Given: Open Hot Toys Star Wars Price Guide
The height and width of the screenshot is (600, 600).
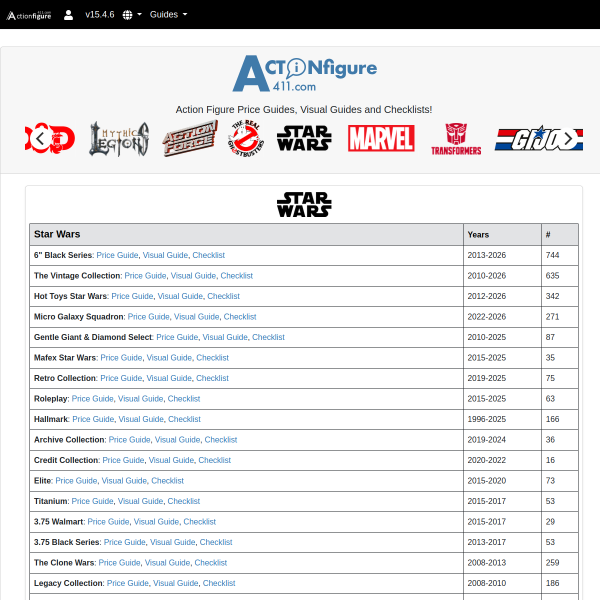Looking at the screenshot, I should tap(132, 296).
